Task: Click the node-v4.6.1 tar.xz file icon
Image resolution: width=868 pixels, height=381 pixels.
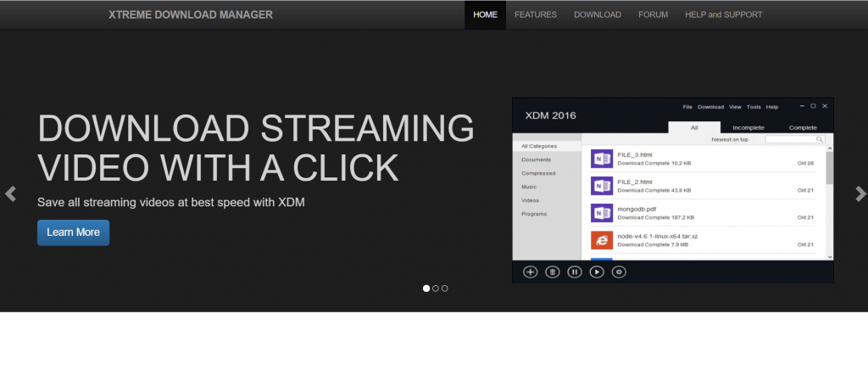Action: point(602,240)
